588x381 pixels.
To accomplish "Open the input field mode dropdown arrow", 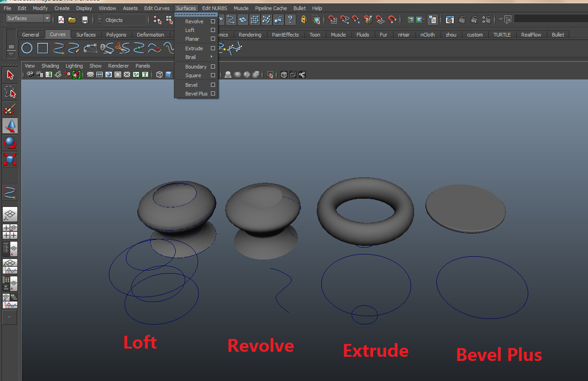I will 501,20.
